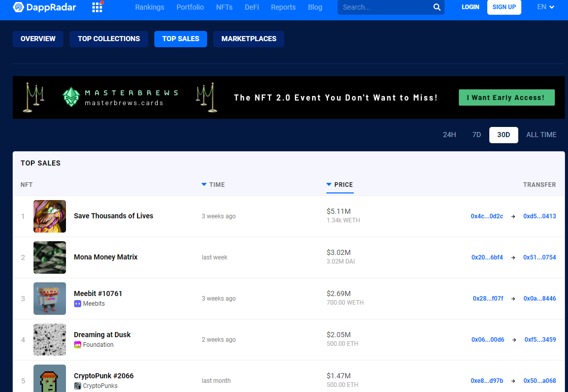
Task: Click the Meebits collection icon
Action: pos(78,304)
